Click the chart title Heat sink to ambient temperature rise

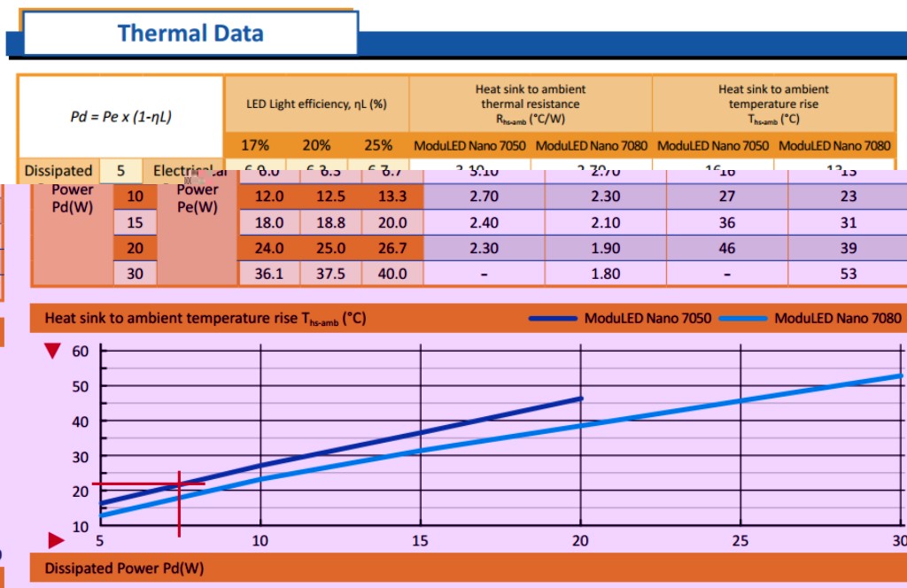(205, 318)
